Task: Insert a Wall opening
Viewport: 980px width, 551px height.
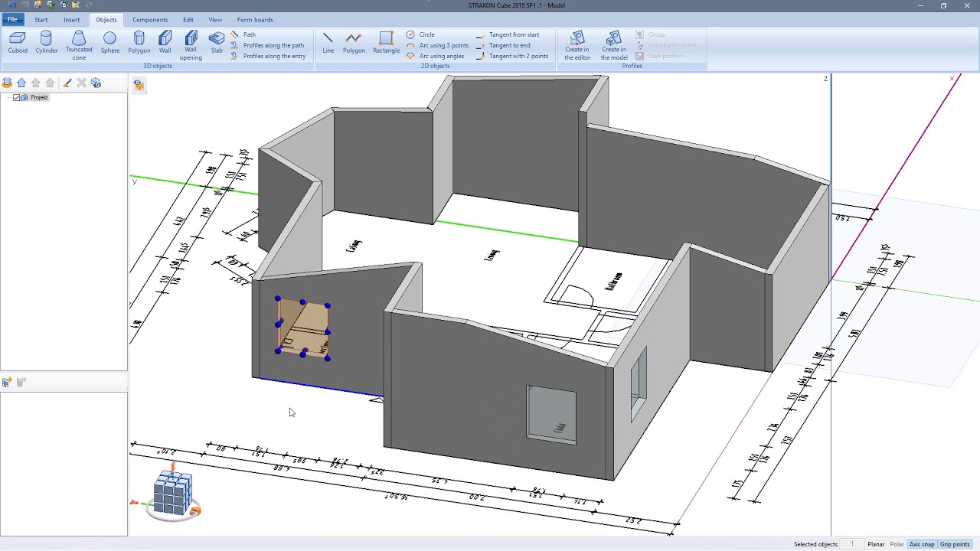Action: coord(191,46)
